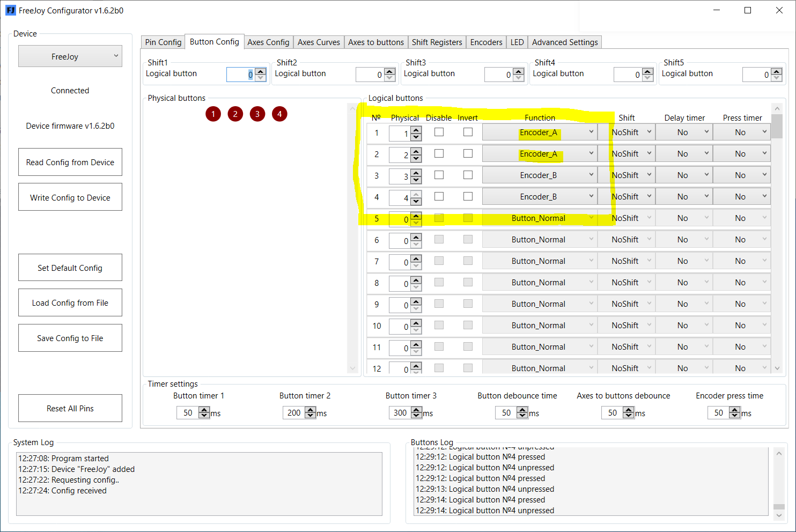796x532 pixels.
Task: Open the Encoders tab
Action: pyautogui.click(x=485, y=42)
